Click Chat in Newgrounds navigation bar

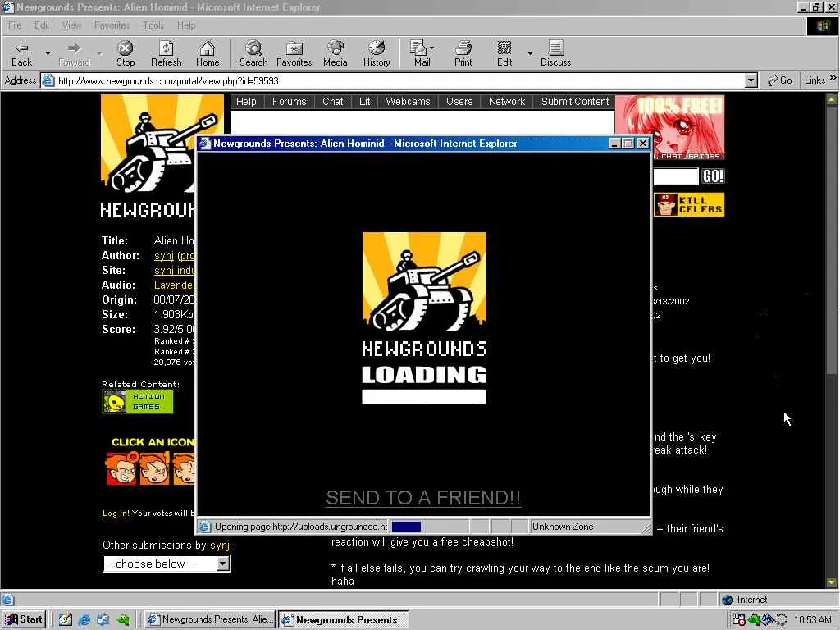[333, 101]
